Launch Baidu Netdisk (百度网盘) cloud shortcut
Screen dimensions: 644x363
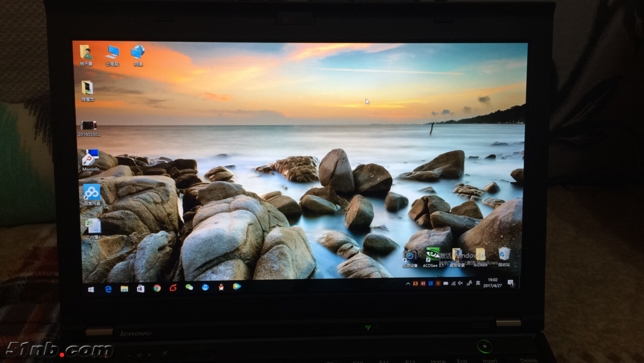[x=92, y=195]
